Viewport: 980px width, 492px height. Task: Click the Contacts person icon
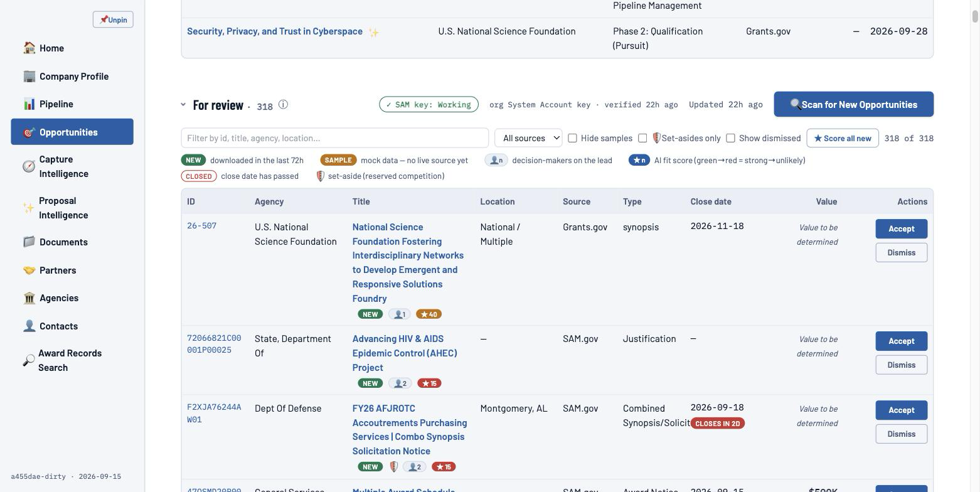point(29,326)
